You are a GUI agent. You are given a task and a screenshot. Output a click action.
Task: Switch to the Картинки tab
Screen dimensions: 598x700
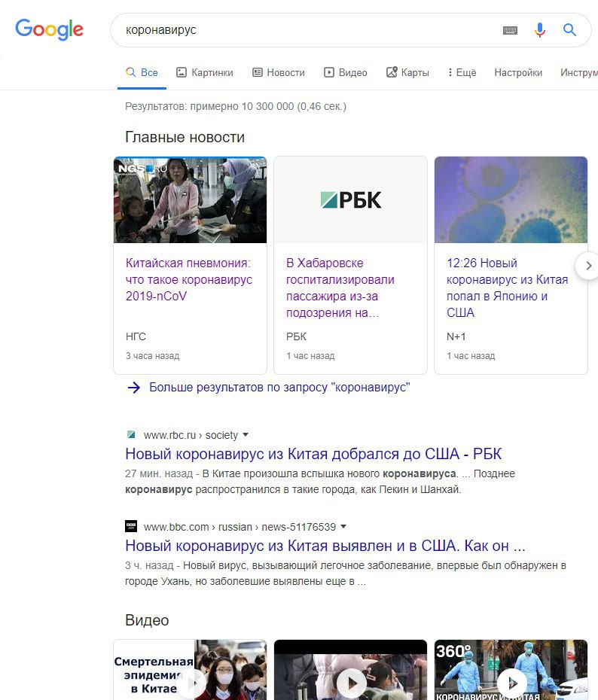205,72
